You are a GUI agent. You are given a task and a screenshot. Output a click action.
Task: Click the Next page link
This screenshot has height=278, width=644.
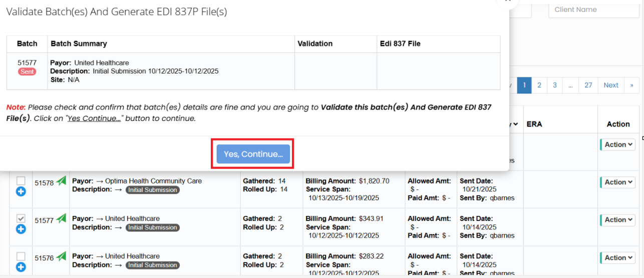[611, 85]
